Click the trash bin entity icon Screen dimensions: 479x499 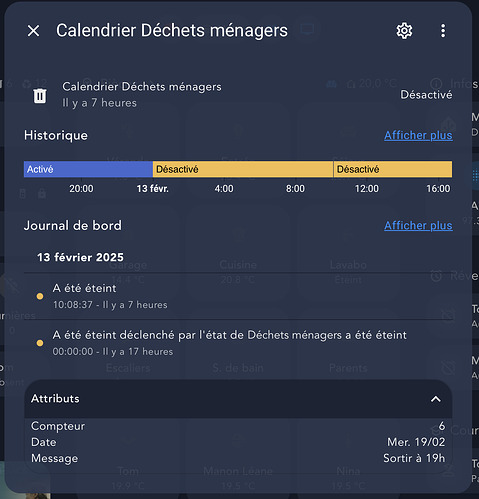click(40, 96)
